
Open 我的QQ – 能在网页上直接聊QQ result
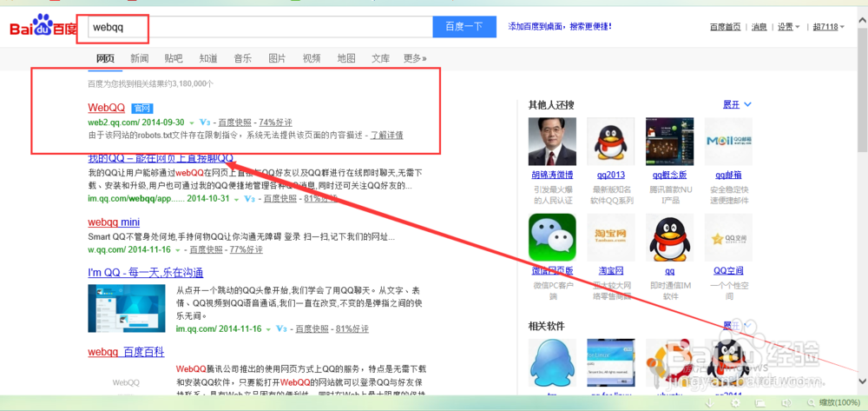pos(161,158)
